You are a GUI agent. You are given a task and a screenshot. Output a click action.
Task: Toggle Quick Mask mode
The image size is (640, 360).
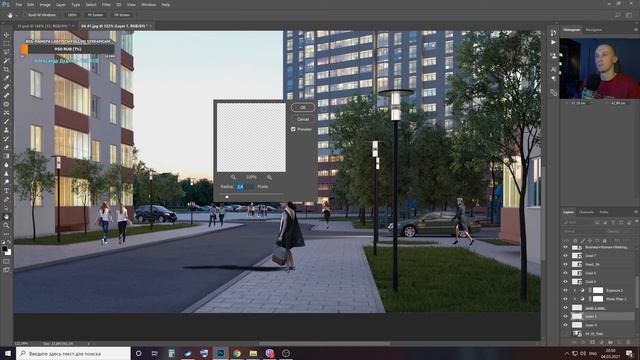[x=6, y=261]
